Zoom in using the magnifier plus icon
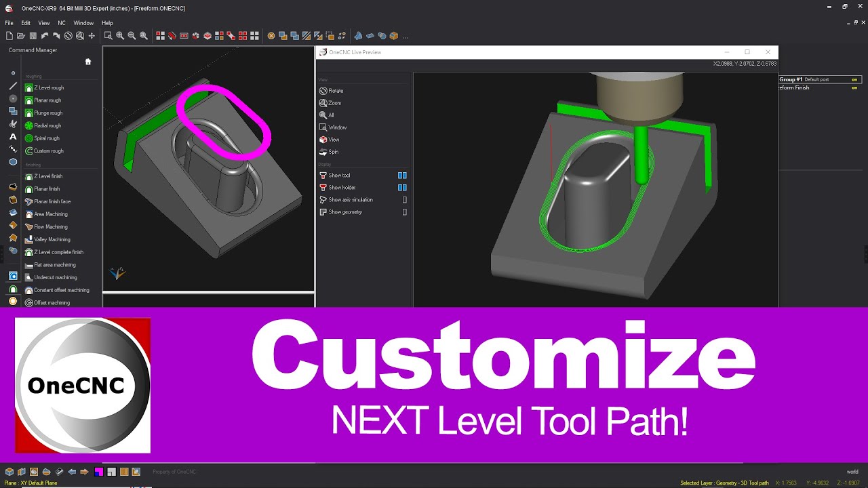This screenshot has height=488, width=868. click(120, 36)
